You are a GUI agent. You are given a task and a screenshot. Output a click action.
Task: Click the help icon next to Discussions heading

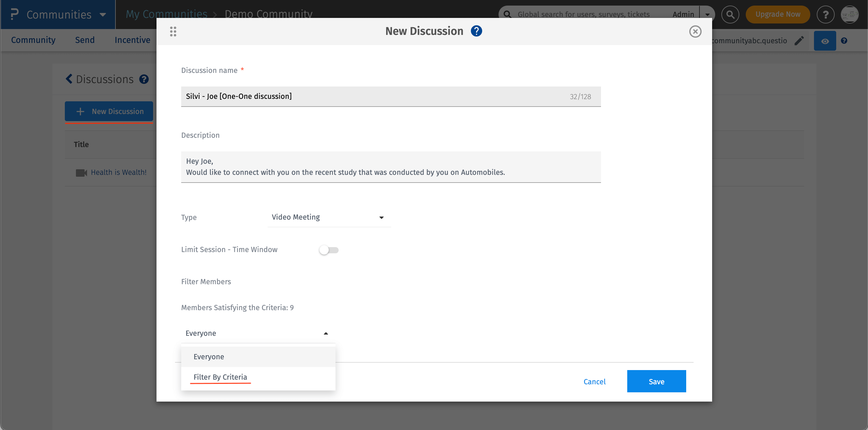(x=144, y=79)
